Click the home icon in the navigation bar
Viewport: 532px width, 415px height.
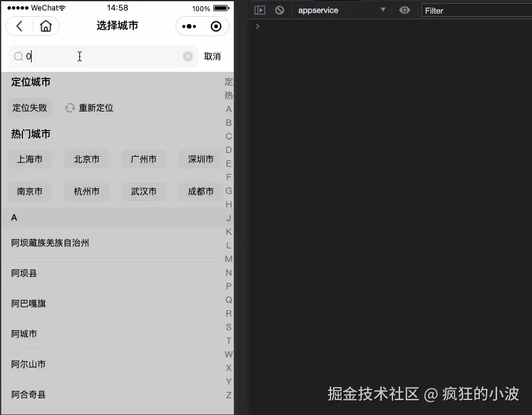pos(45,26)
